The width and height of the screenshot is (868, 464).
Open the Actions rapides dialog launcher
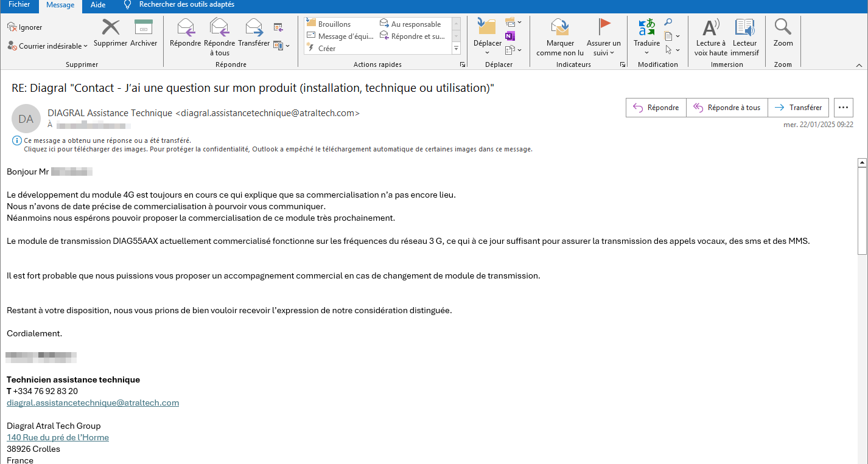[x=463, y=64]
